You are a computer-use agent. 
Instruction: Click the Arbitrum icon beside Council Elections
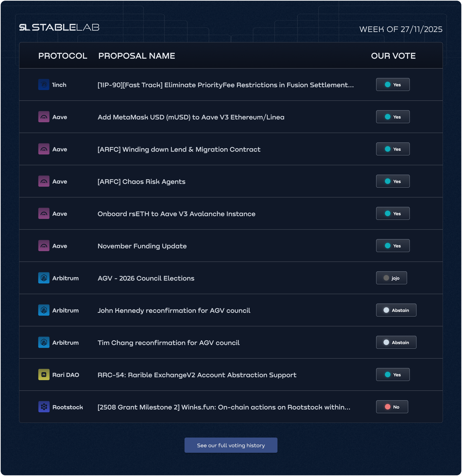44,278
